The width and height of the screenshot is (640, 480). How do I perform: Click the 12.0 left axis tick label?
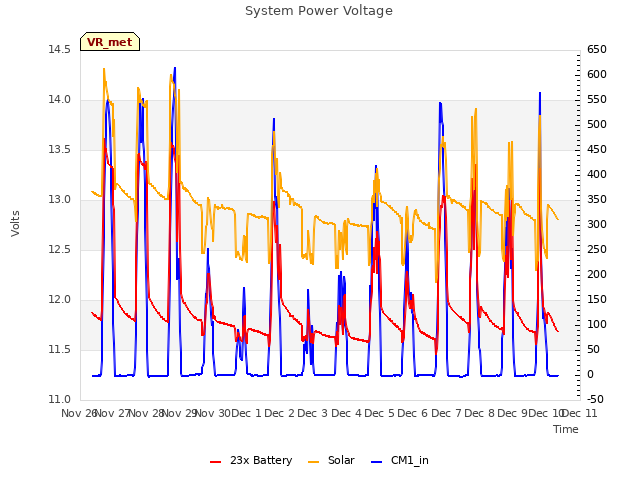tap(60, 300)
